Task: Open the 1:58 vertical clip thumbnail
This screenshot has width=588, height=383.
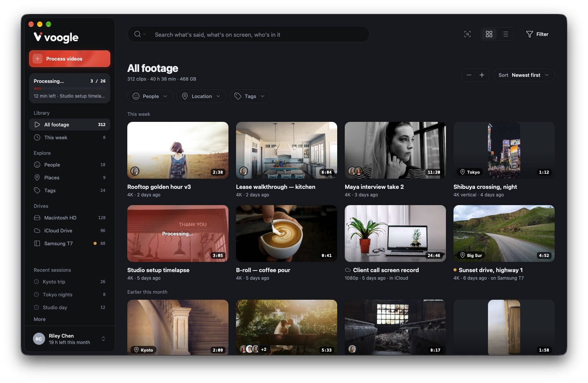Action: click(504, 327)
